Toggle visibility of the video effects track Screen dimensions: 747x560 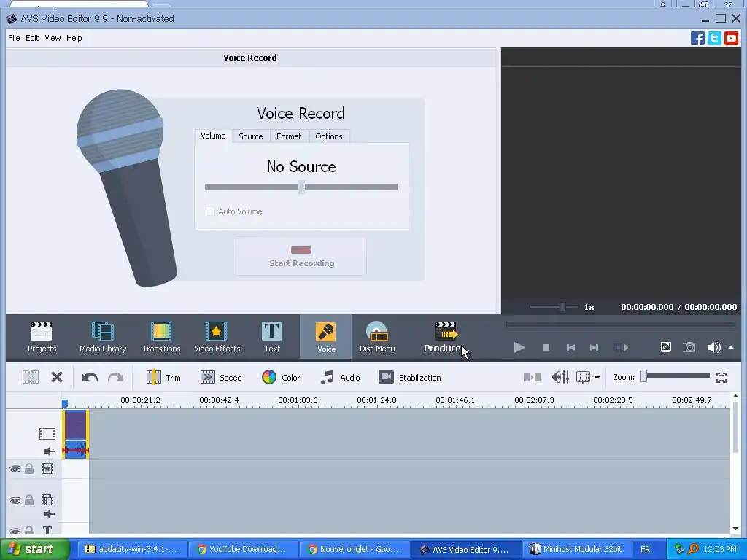(15, 469)
